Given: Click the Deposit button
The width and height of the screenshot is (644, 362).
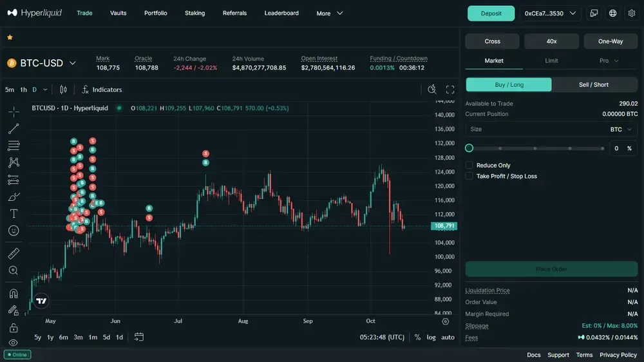Looking at the screenshot, I should pos(491,13).
